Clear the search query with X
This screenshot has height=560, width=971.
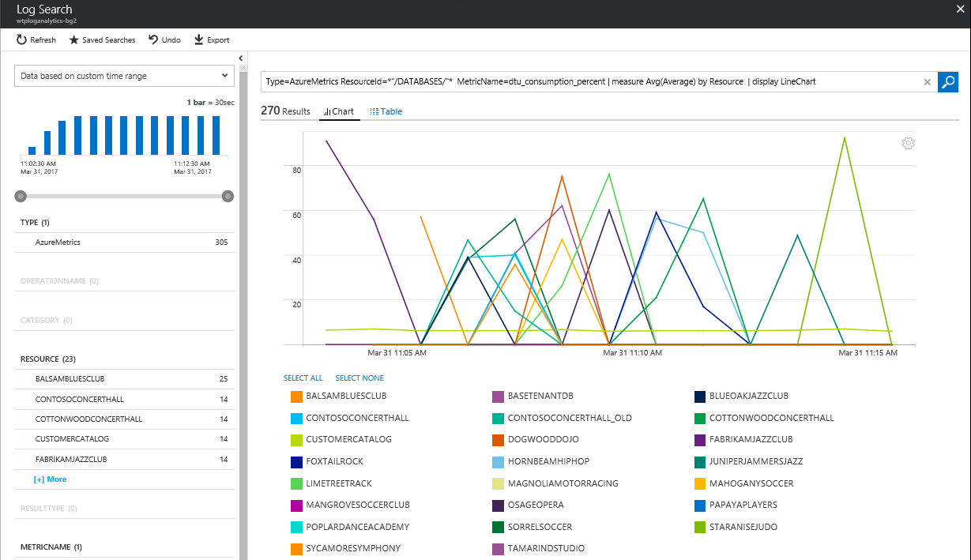coord(928,81)
